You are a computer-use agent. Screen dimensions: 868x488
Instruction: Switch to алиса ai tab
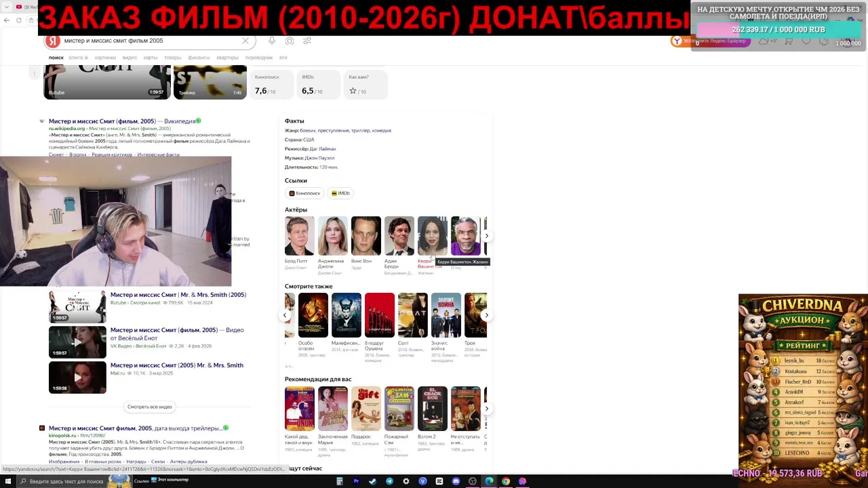click(79, 58)
